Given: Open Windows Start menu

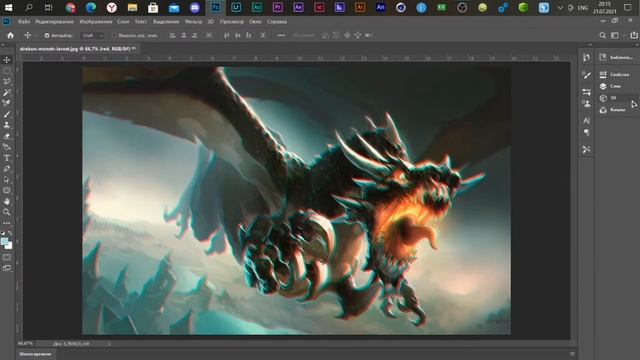Looking at the screenshot, I should click(x=8, y=7).
